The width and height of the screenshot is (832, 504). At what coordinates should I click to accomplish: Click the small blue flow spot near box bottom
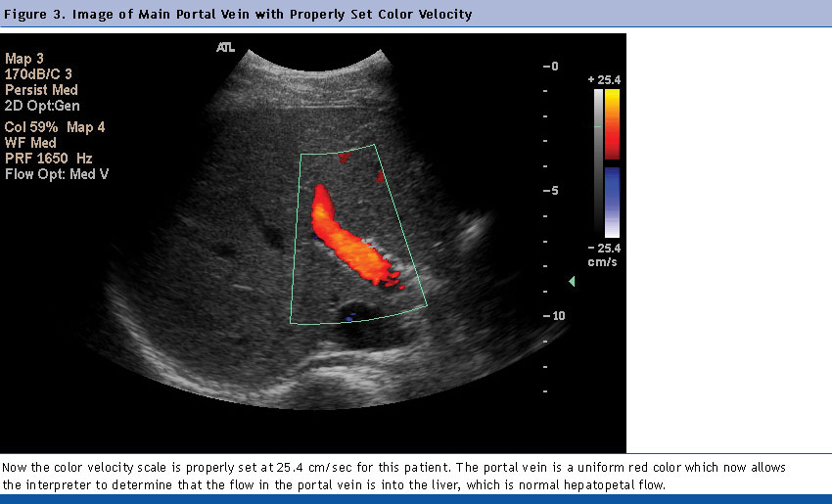click(350, 317)
